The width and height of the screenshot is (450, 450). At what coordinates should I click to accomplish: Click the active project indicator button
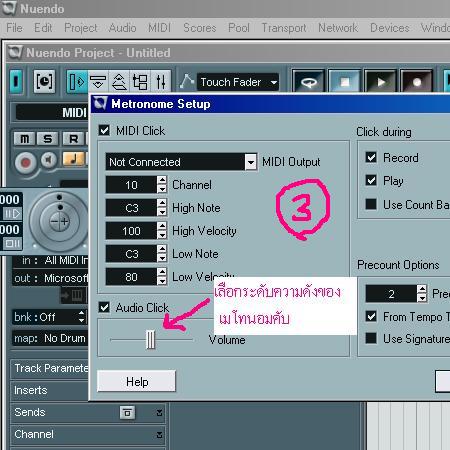click(16, 81)
